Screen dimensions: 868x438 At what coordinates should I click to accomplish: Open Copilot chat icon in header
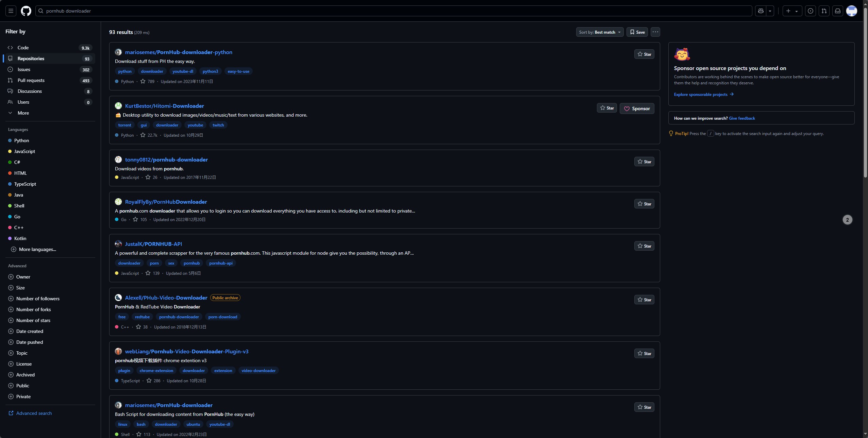tap(761, 11)
